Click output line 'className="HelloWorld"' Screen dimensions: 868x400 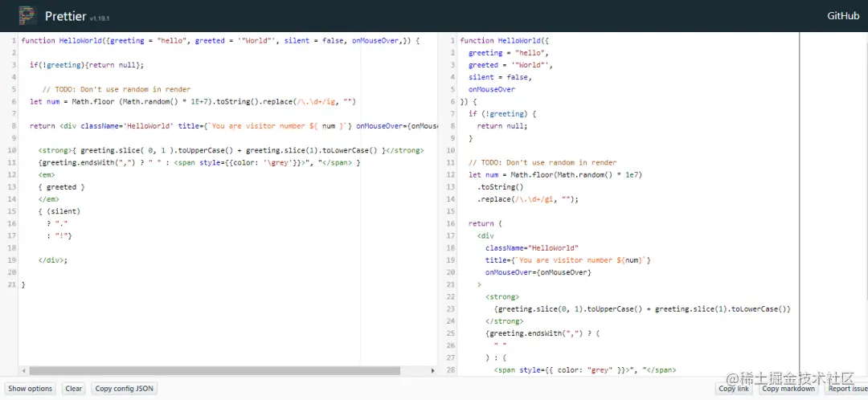[x=532, y=248]
